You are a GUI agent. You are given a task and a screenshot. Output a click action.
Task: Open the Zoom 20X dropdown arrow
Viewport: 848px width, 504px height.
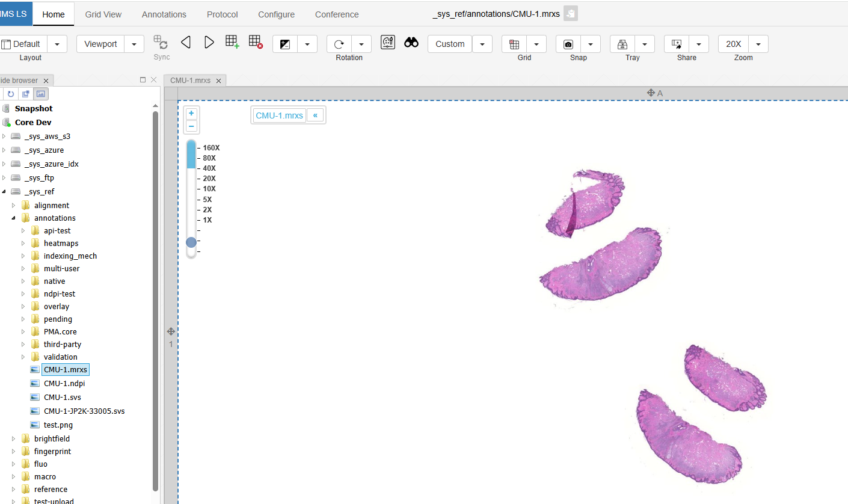(x=758, y=44)
